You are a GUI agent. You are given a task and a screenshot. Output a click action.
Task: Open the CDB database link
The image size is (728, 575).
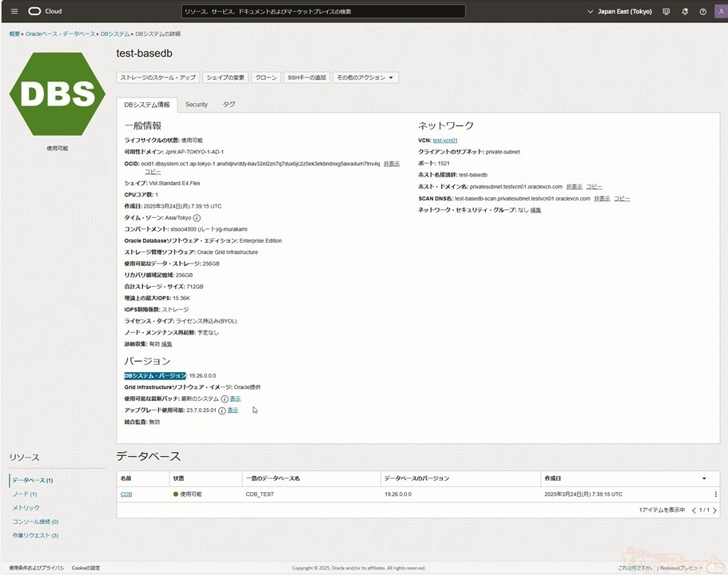coord(126,494)
